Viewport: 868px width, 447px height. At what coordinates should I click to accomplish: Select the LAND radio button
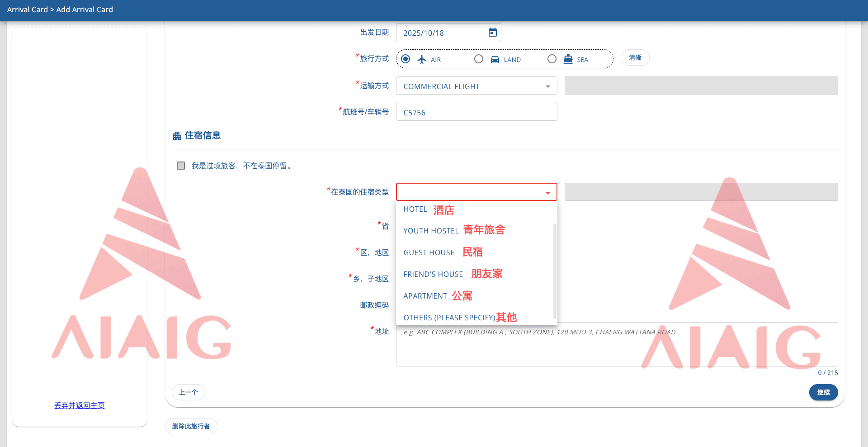479,59
